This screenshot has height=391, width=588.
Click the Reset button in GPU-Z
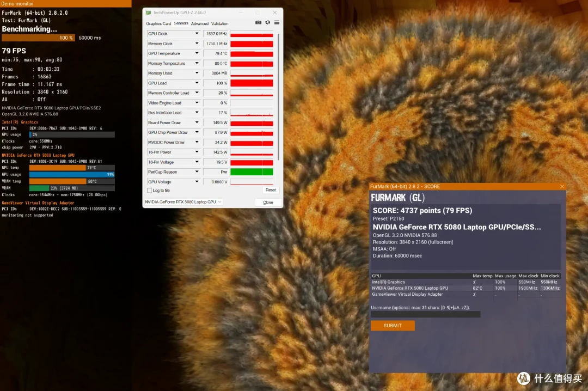coord(271,190)
